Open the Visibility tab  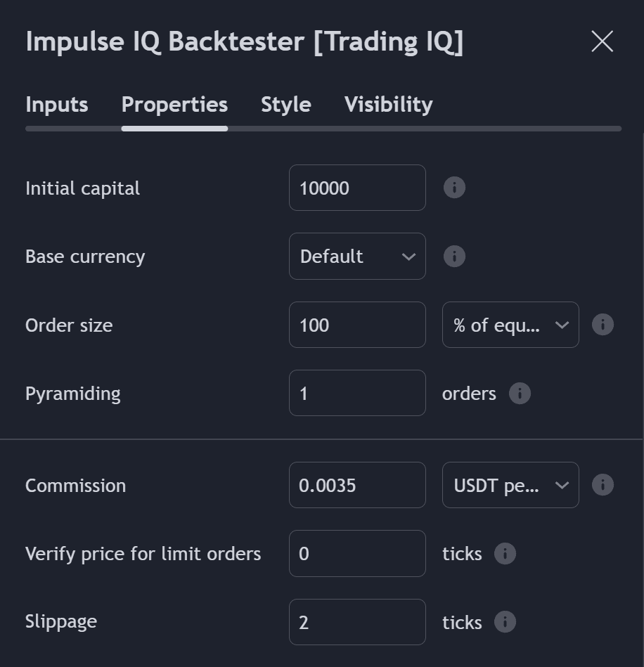coord(389,105)
